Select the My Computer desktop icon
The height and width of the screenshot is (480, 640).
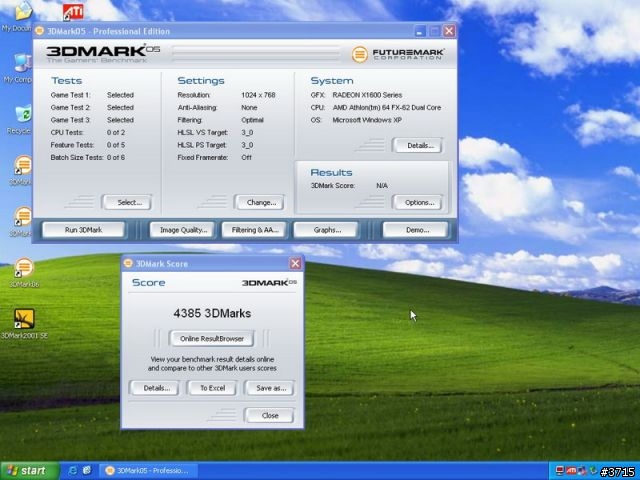point(17,68)
